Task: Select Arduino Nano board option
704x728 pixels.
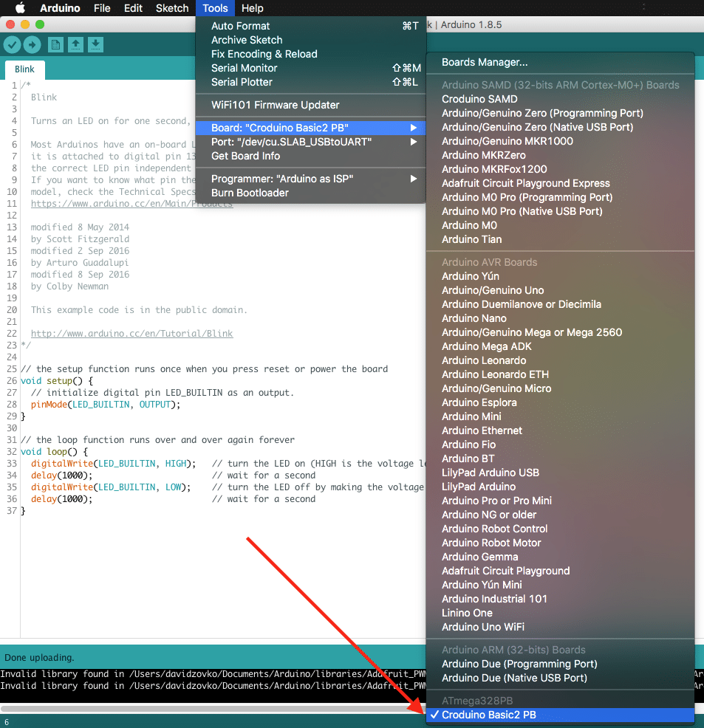Action: pyautogui.click(x=474, y=318)
